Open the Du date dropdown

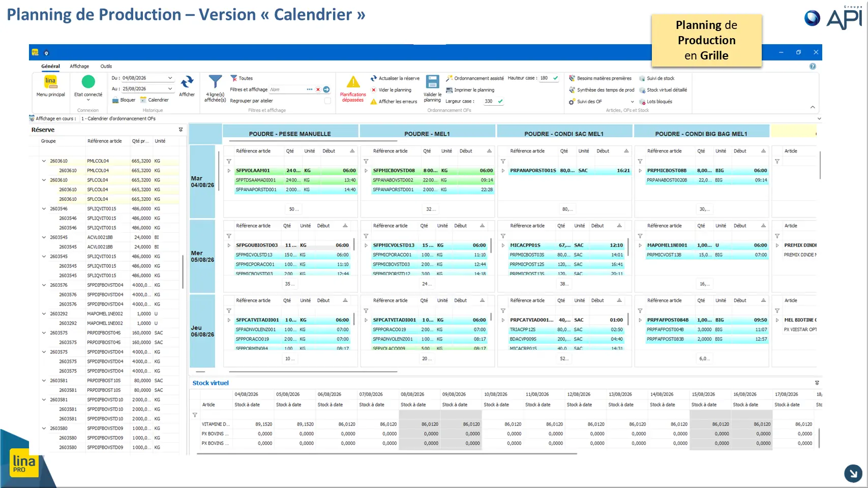[170, 78]
